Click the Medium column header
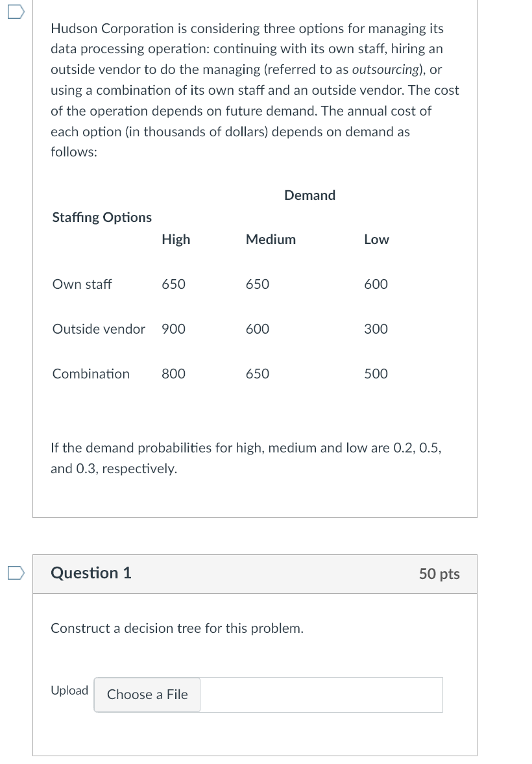This screenshot has width=532, height=764. (x=271, y=240)
